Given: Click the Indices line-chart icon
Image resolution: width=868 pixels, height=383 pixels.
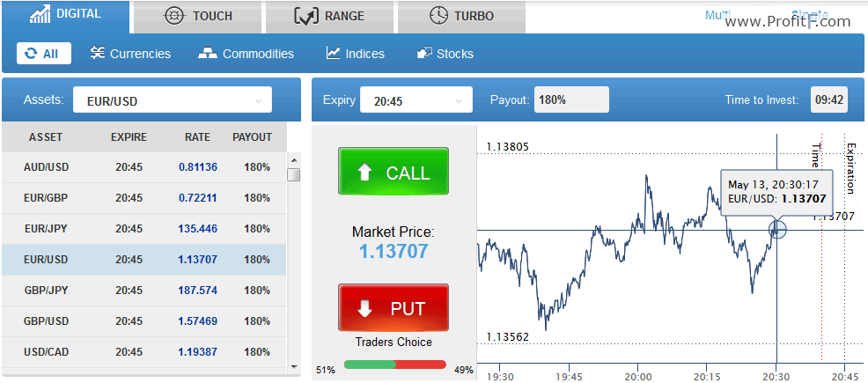Looking at the screenshot, I should coord(334,53).
